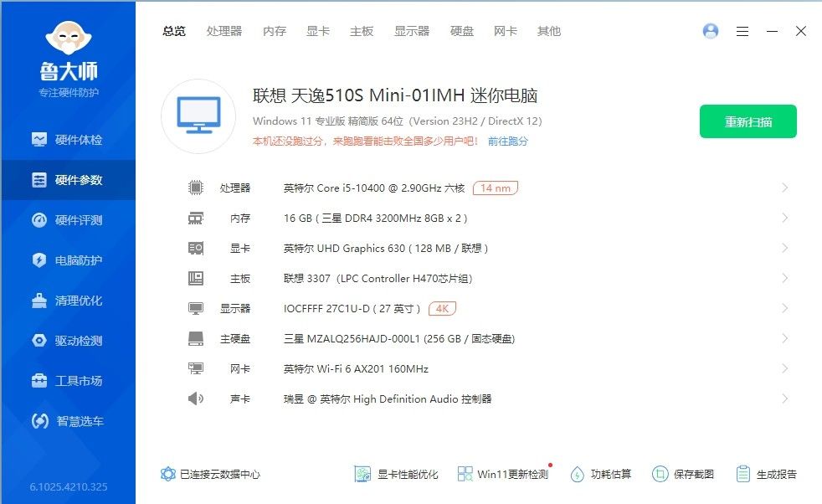Open the user account icon at top right

tap(711, 31)
